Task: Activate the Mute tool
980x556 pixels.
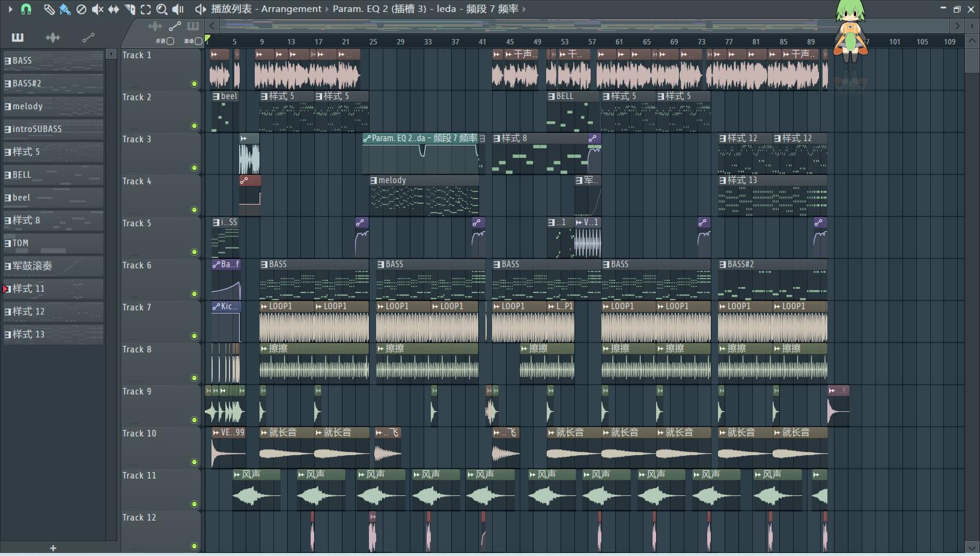Action: pos(97,9)
